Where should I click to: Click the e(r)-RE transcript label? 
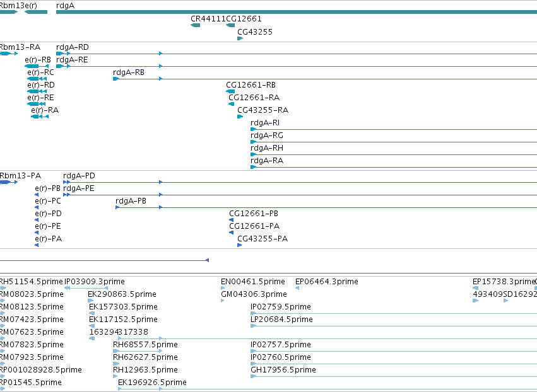click(x=40, y=98)
